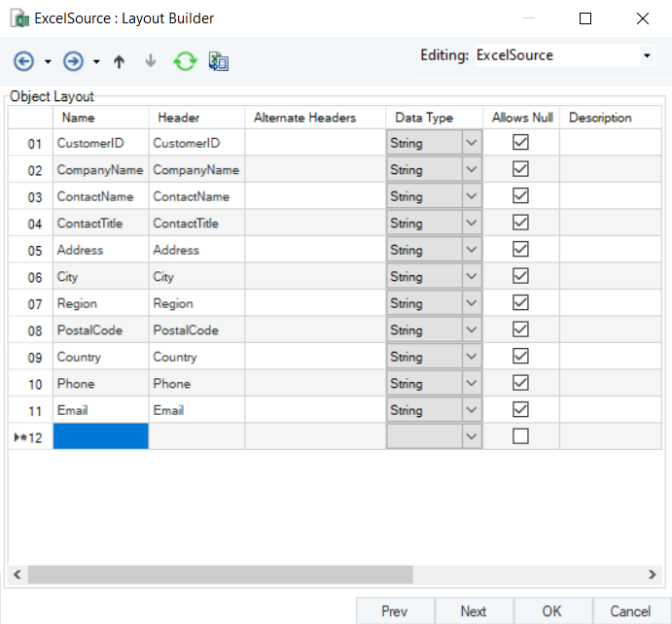Toggle Allows Null for the Email row
Screen dimensions: 672x624
coord(520,410)
